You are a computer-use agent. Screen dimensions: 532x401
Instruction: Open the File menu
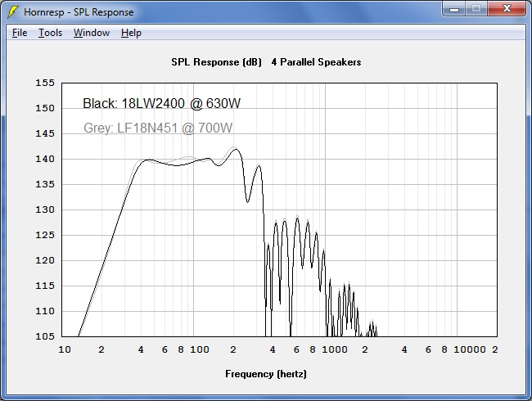pyautogui.click(x=20, y=33)
